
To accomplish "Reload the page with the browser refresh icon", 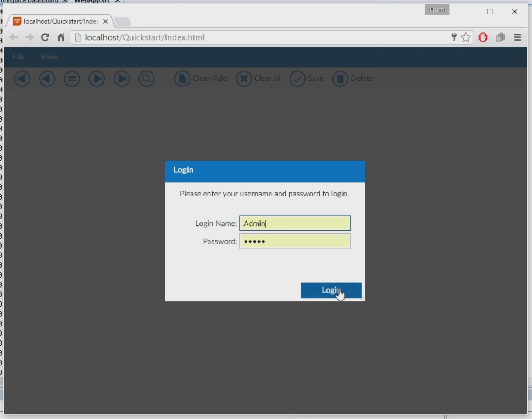I will (45, 37).
